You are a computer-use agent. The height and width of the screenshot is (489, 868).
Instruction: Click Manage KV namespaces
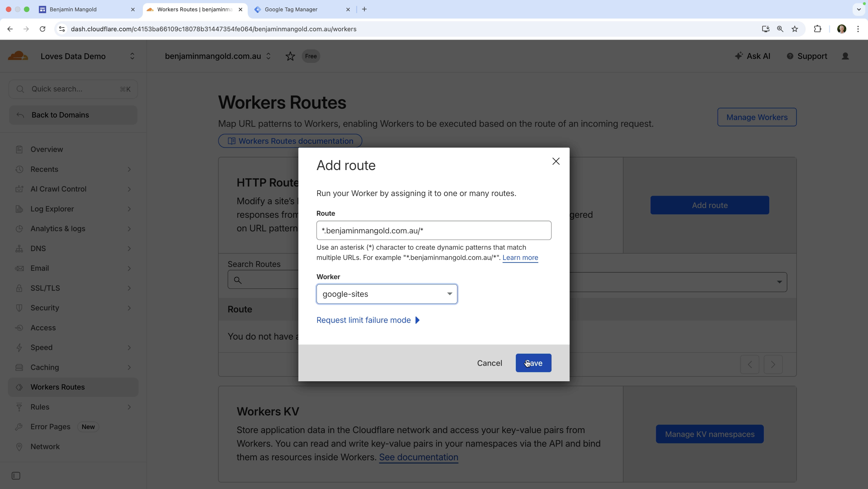tap(710, 434)
